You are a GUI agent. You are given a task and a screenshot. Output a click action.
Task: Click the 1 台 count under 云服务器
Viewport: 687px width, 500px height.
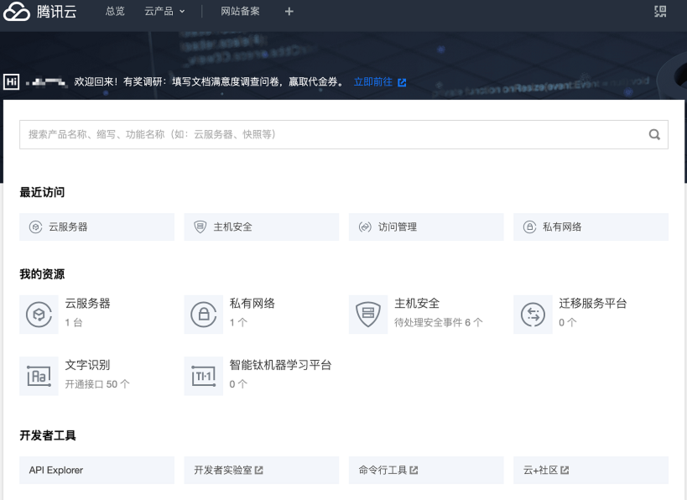click(74, 323)
